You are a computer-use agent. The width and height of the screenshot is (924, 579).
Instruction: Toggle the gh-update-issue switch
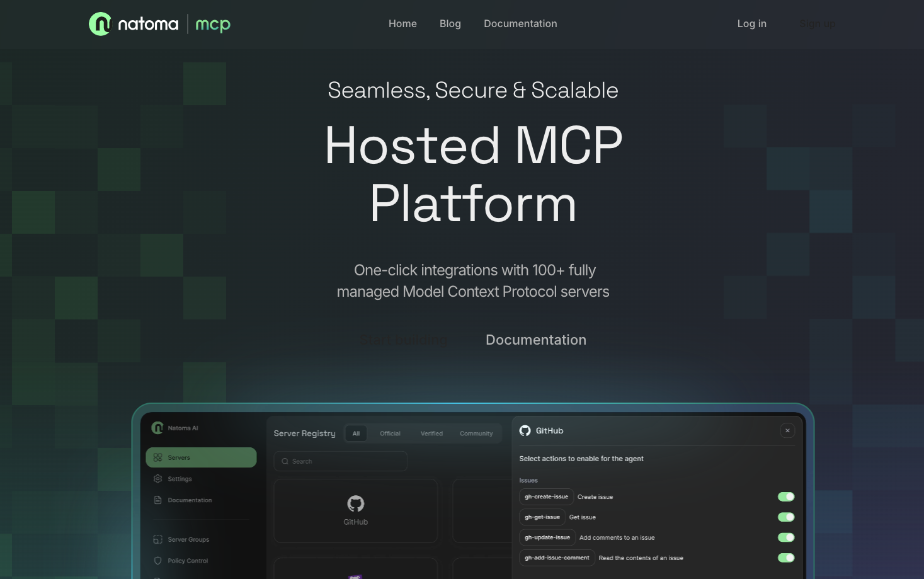786,537
